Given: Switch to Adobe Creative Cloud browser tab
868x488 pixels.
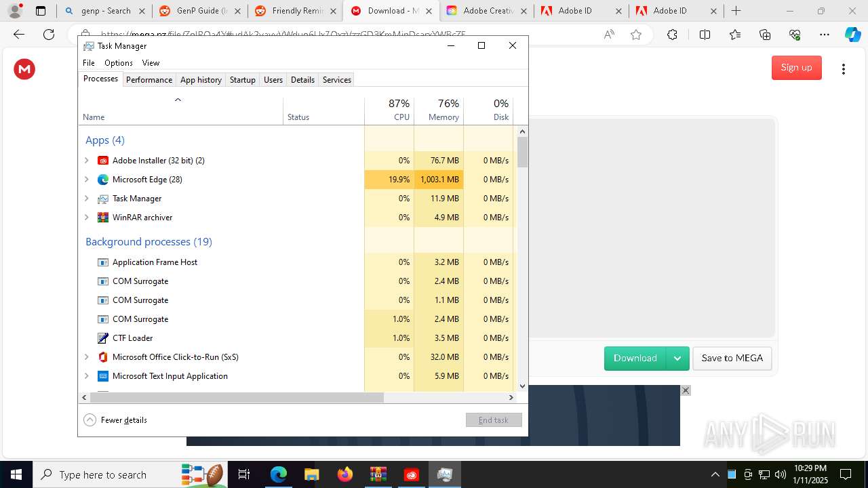Looking at the screenshot, I should 487,11.
